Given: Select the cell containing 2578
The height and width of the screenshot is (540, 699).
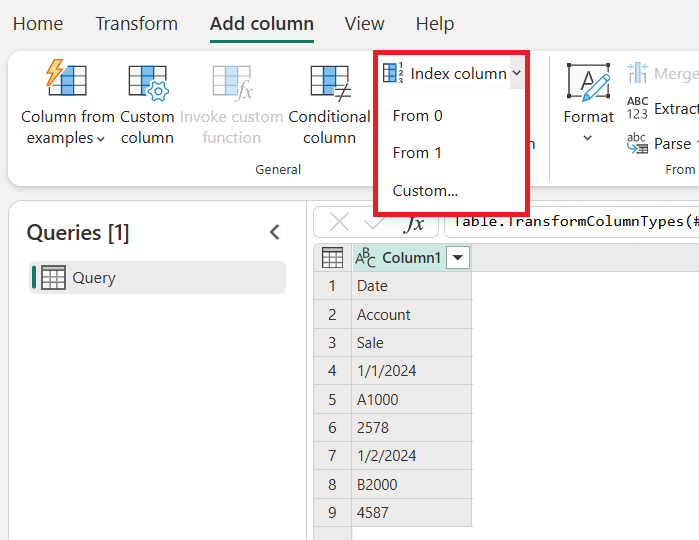Looking at the screenshot, I should coord(411,428).
